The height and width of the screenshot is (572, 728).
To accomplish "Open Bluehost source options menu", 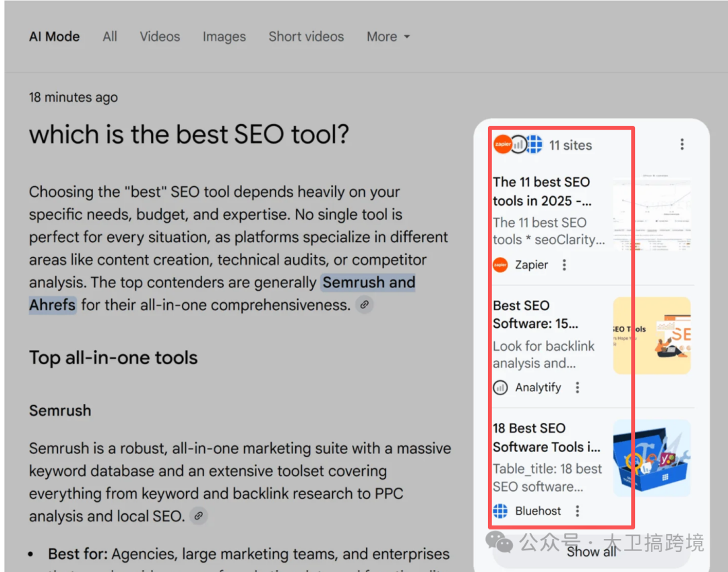I will 577,511.
